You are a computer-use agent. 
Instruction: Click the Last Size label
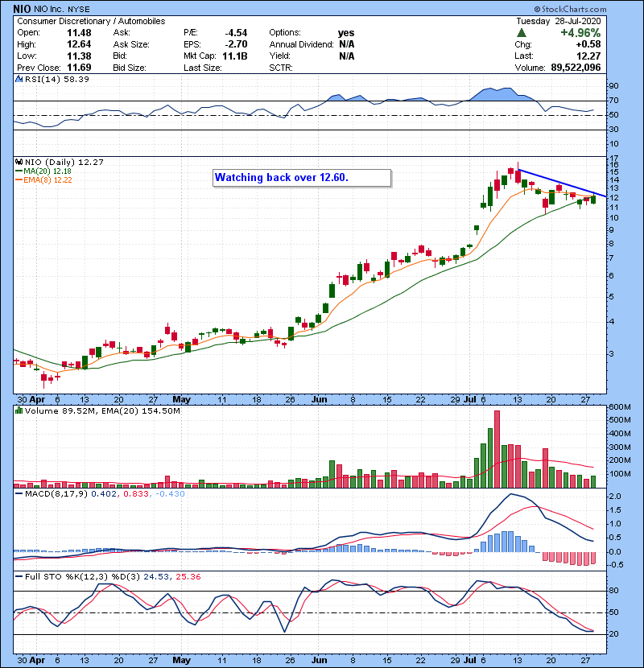[202, 68]
